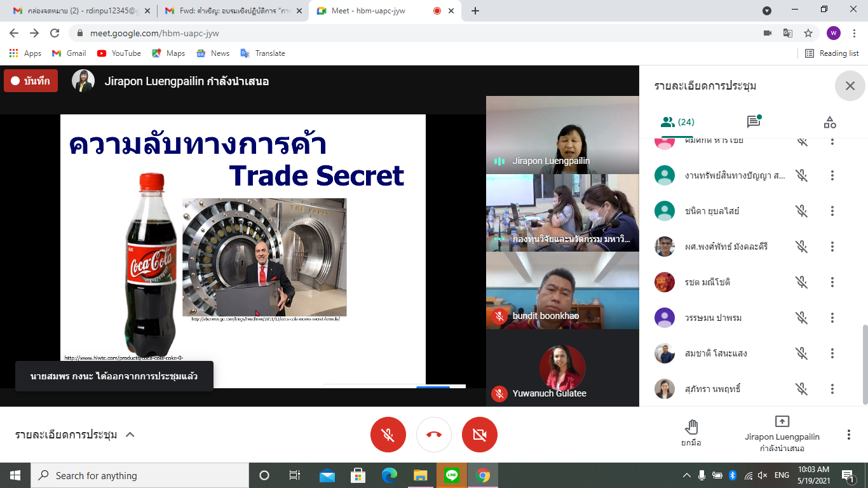868x488 pixels.
Task: Select participant รชต มณีโชติ in list
Action: 750,282
